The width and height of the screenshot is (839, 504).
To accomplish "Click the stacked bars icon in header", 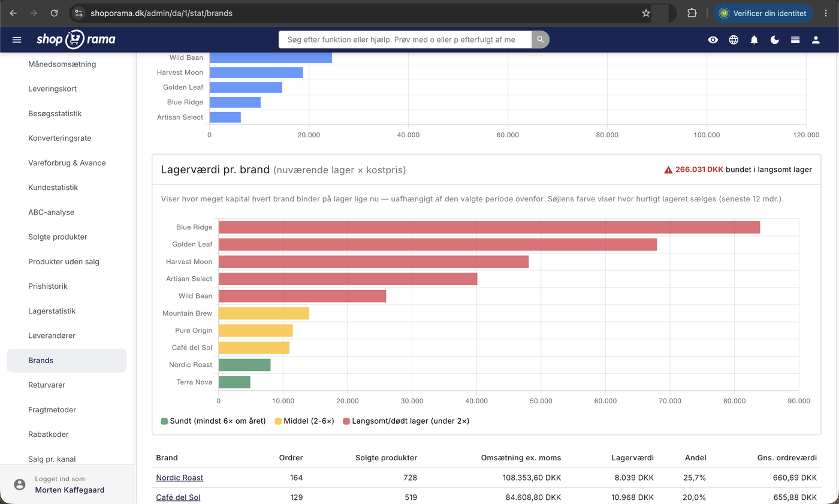I will pyautogui.click(x=795, y=40).
